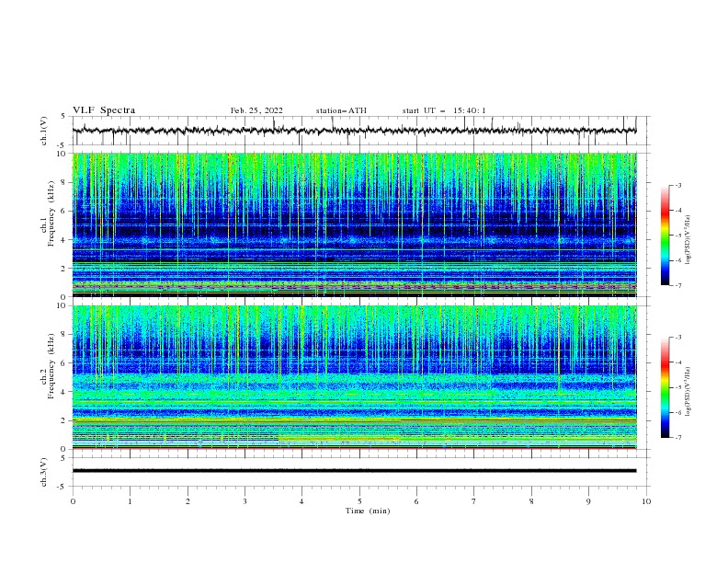
Task: Click the ch.2 PSD color bar
Action: click(665, 387)
